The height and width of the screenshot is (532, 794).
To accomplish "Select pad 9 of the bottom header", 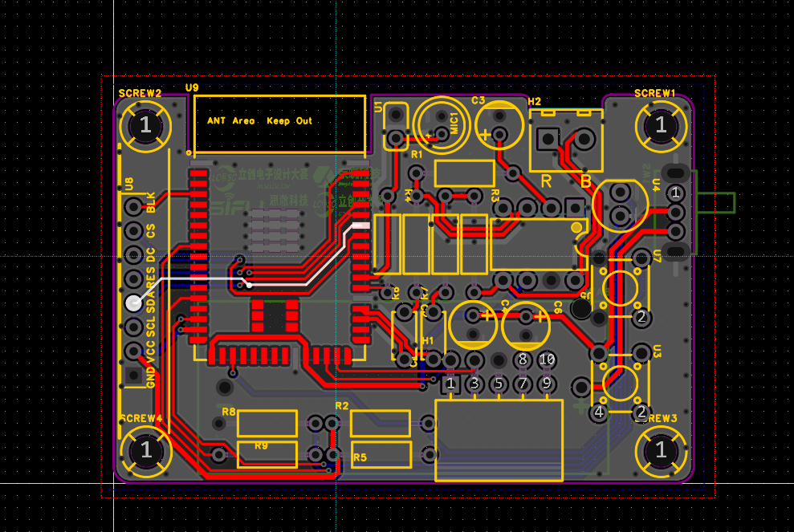I will coord(547,384).
